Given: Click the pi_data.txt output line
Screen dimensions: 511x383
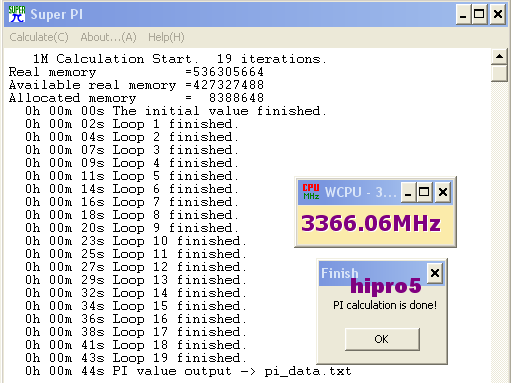Looking at the screenshot, I should 188,371.
